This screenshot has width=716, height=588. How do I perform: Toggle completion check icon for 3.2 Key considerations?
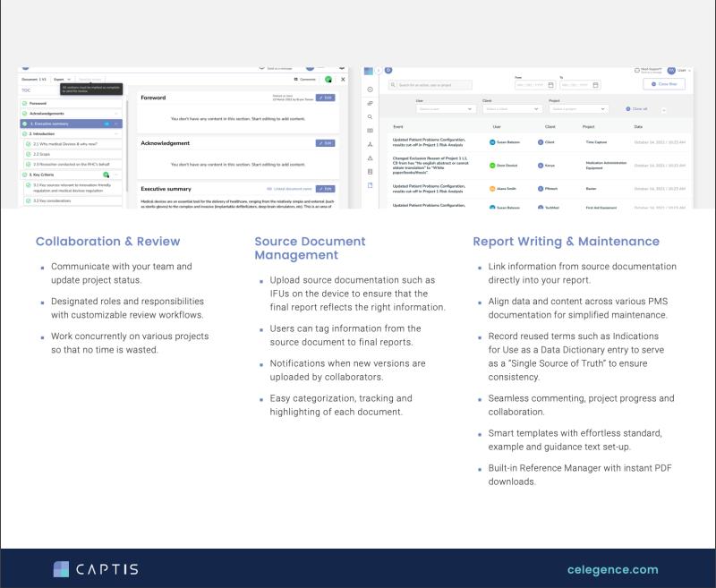(29, 200)
